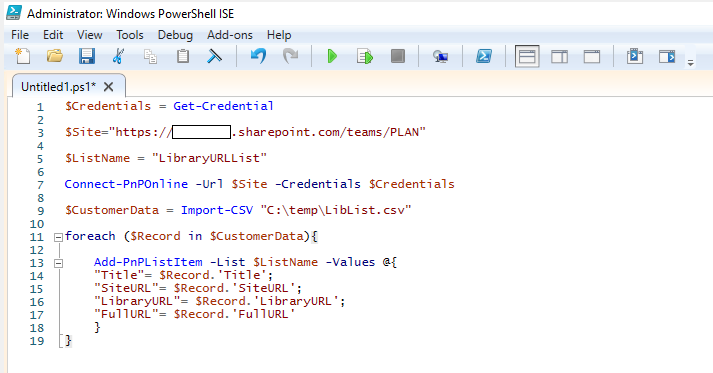
Task: Open a script with folder icon
Action: coord(55,56)
